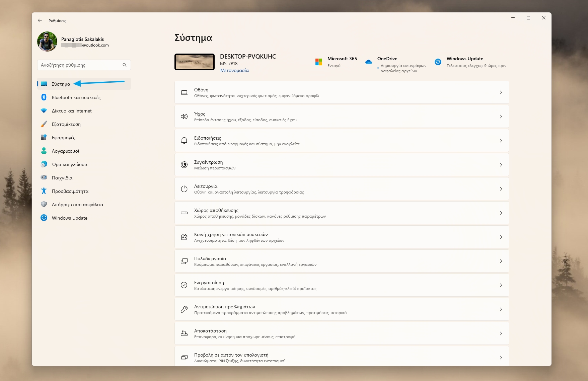Viewport: 588px width, 381px height.
Task: Click the OneDrive cloud icon
Action: [x=369, y=62]
